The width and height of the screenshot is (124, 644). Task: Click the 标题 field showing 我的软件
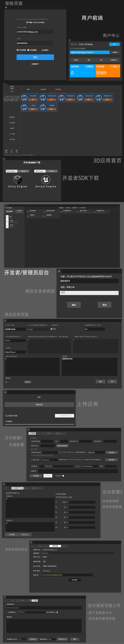(x=89, y=281)
